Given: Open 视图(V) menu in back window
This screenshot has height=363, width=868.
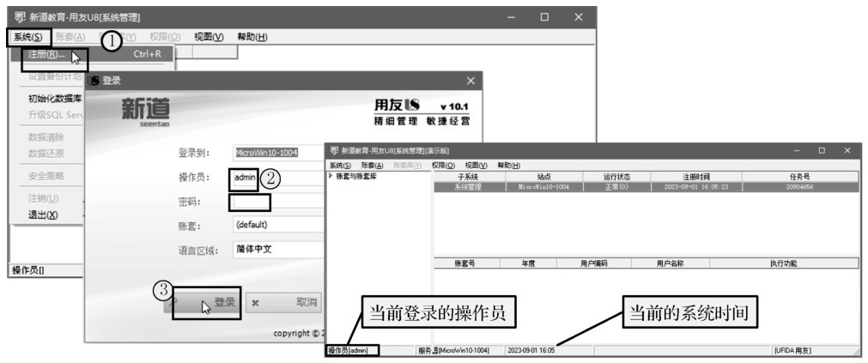Looking at the screenshot, I should (x=209, y=37).
